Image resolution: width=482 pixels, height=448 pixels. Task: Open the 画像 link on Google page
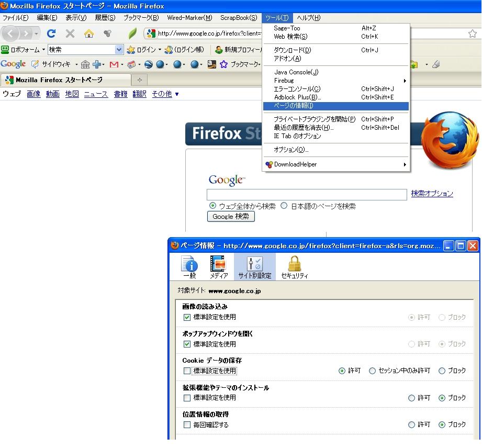(33, 94)
